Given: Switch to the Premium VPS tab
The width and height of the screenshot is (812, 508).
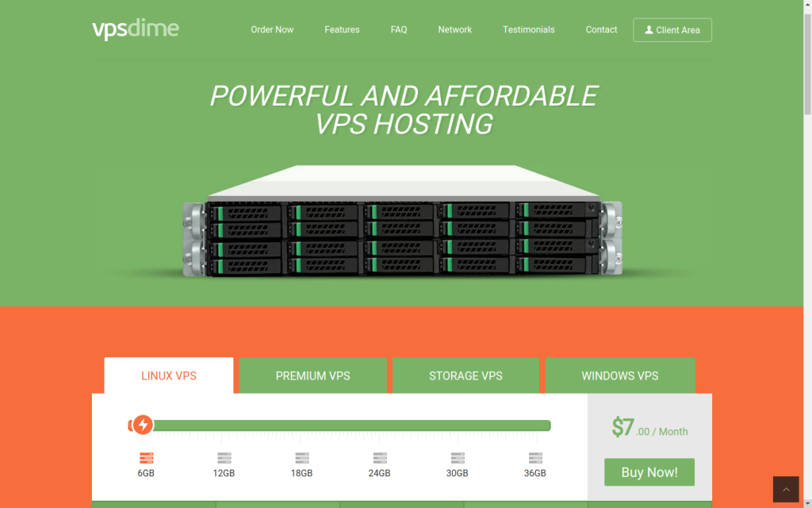Looking at the screenshot, I should tap(312, 375).
